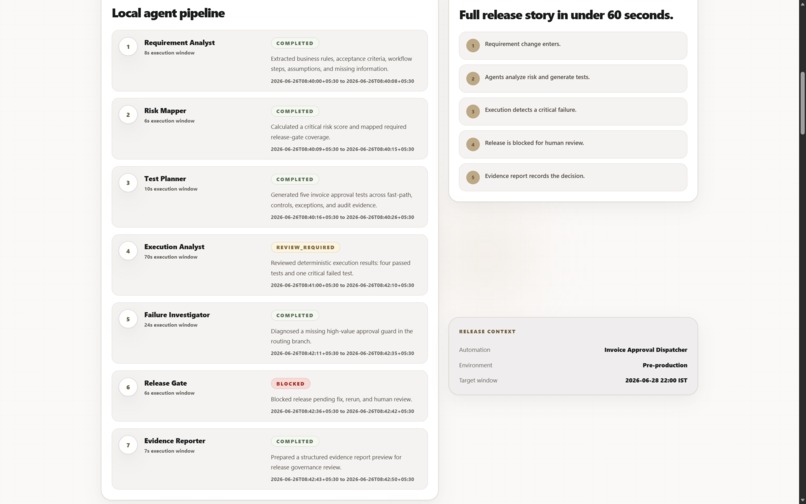Click 'Requirement change enters.' story text

[x=522, y=44]
